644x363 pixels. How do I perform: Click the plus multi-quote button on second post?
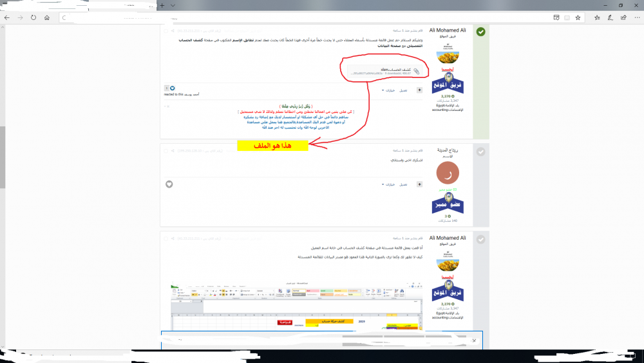(419, 184)
